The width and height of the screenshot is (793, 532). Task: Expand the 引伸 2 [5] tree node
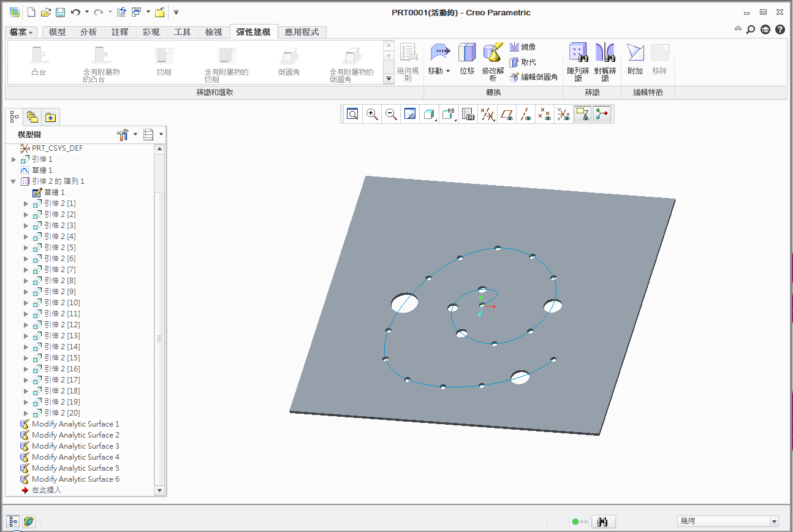pos(26,248)
